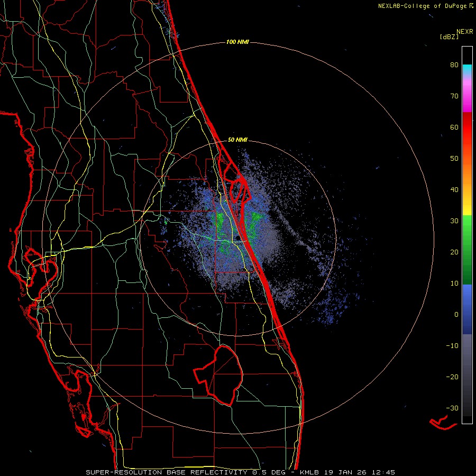Click the 30 value on the dBZ scale
Screen dimensions: 476x476
click(454, 221)
